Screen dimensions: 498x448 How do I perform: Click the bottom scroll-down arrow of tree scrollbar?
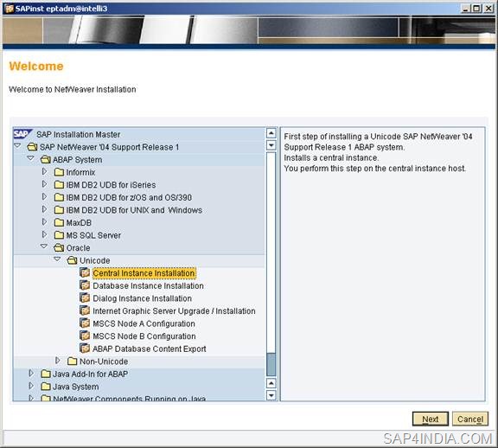click(271, 395)
